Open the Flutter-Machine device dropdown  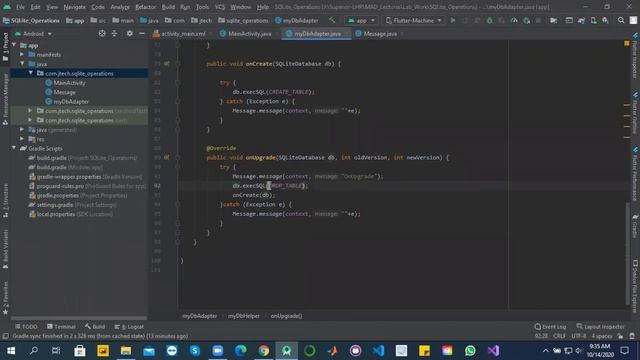tap(413, 20)
